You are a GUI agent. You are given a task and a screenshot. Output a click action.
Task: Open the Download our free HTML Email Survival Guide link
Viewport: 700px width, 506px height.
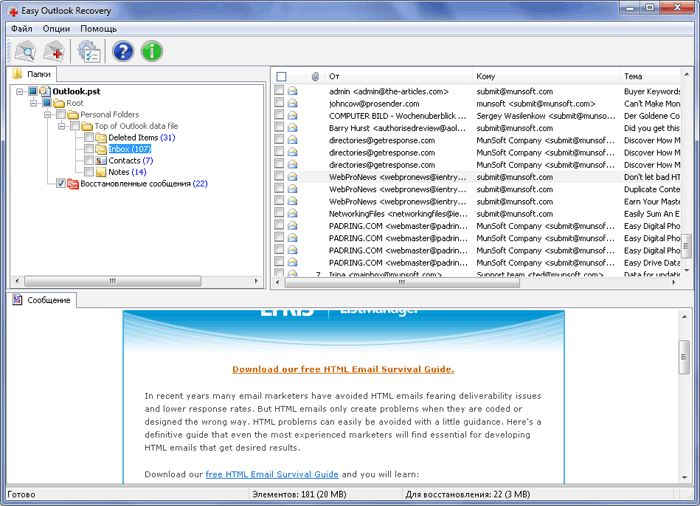pos(343,369)
